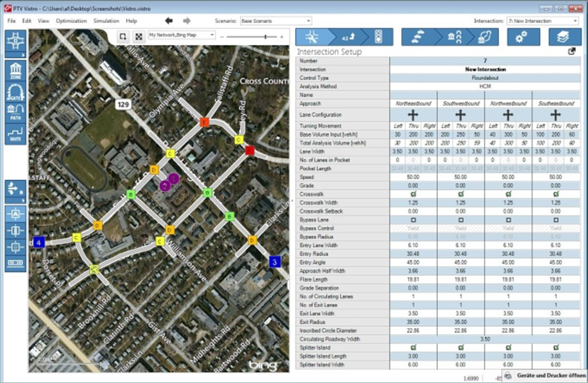Image resolution: width=588 pixels, height=383 pixels.
Task: Toggle Splitter Island checkbox for Northeastbound
Action: point(413,348)
